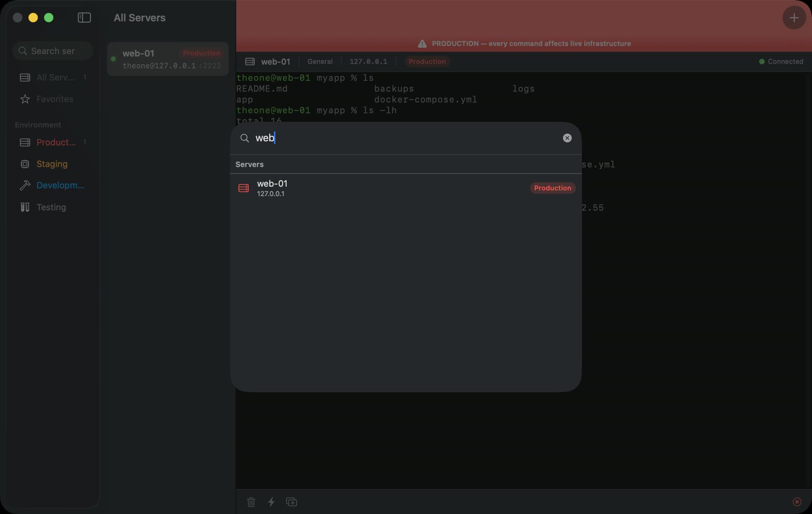Toggle the sidebar panel icon
The image size is (812, 514).
(84, 18)
